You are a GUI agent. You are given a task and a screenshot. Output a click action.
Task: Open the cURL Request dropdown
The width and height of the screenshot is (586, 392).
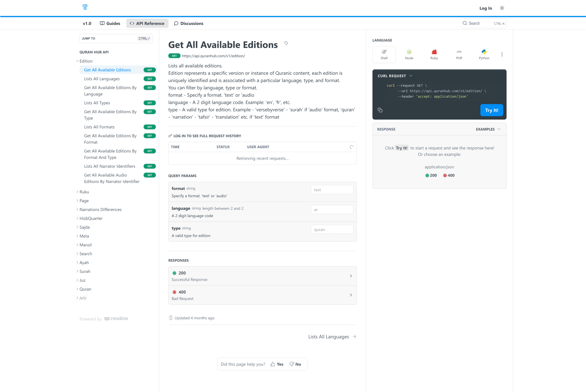[395, 76]
